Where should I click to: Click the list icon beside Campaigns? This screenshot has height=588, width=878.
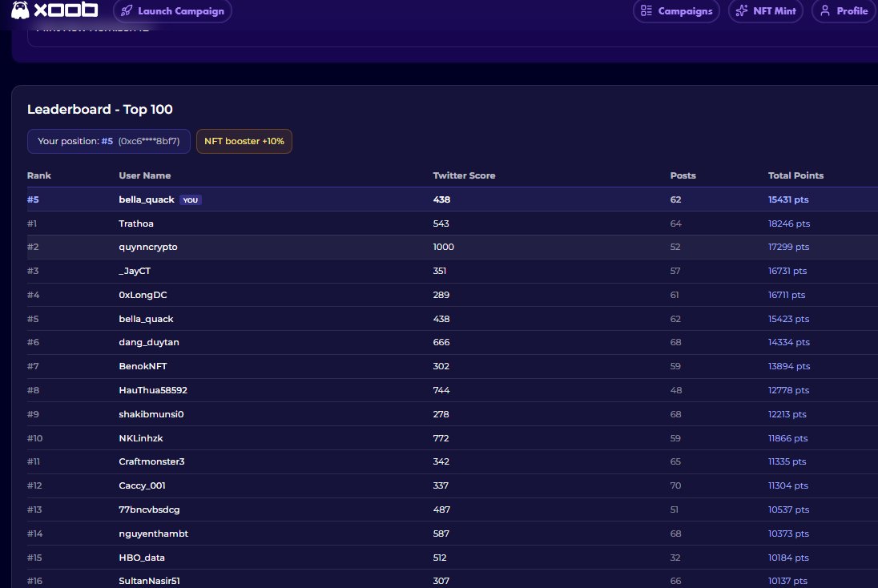(x=646, y=10)
